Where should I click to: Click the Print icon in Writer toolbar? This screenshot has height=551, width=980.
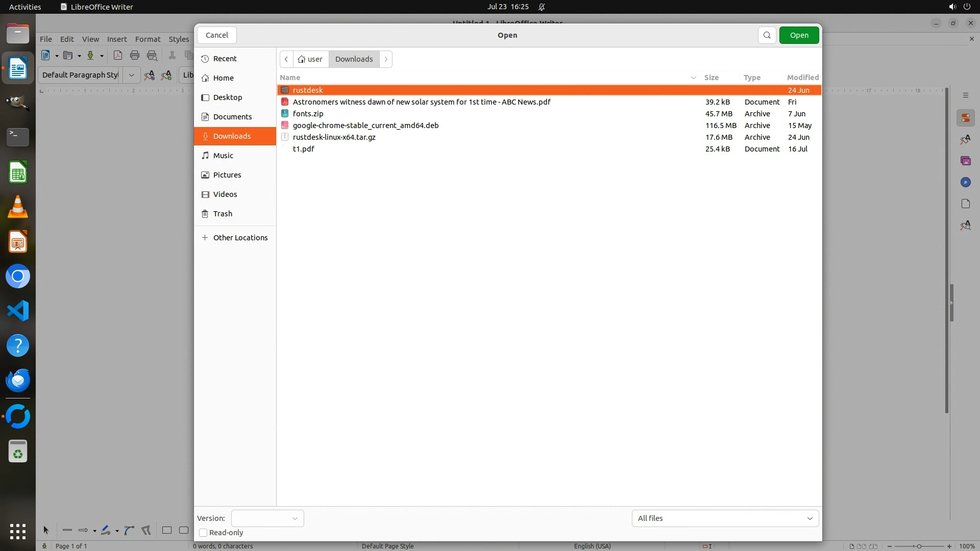pos(135,56)
